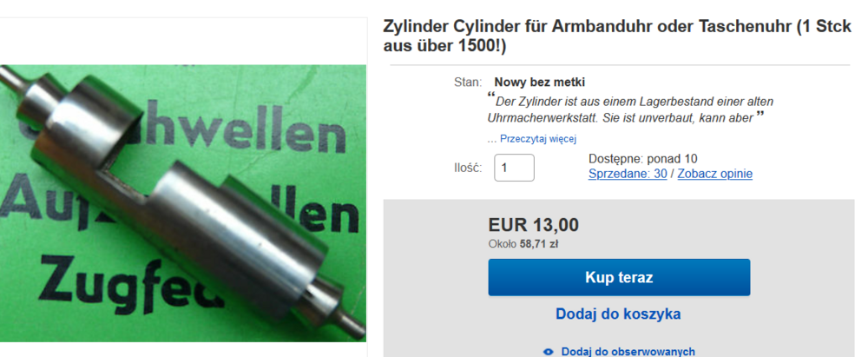Click the Dodaj do obserwowanych link
The height and width of the screenshot is (357, 868).
tap(628, 352)
